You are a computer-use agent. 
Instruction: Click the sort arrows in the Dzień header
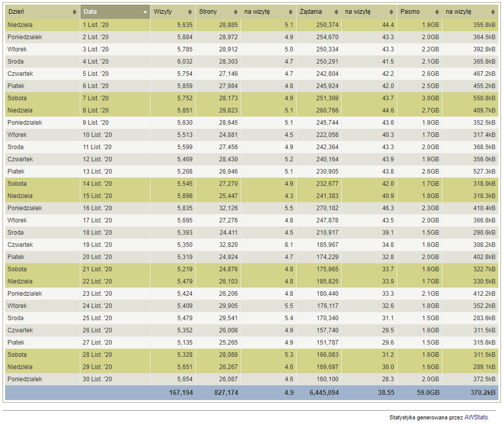[74, 12]
